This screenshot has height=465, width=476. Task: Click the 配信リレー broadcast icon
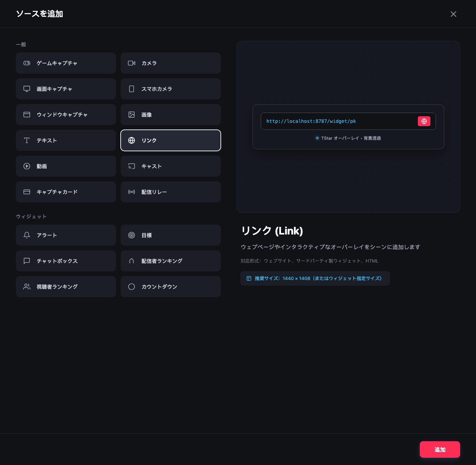(x=132, y=192)
